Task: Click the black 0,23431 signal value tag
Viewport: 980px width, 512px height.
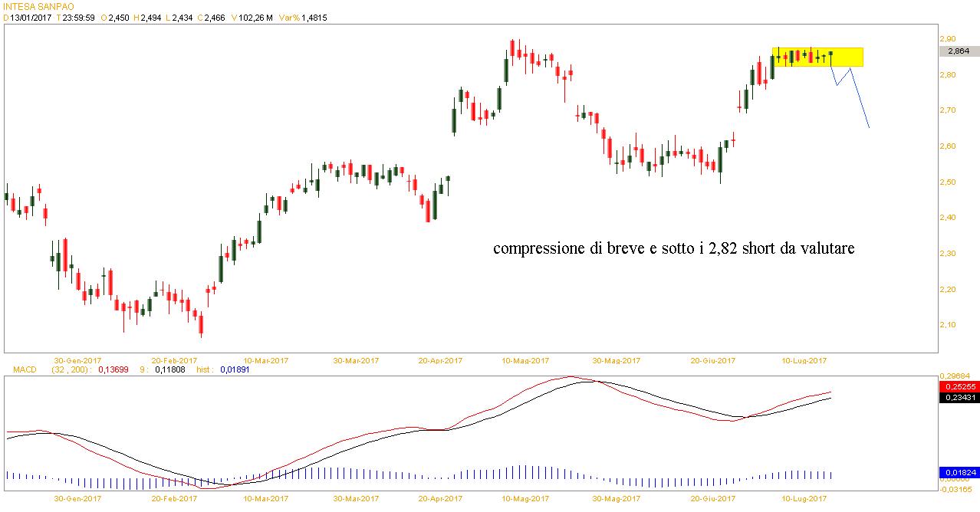Action: click(x=958, y=397)
